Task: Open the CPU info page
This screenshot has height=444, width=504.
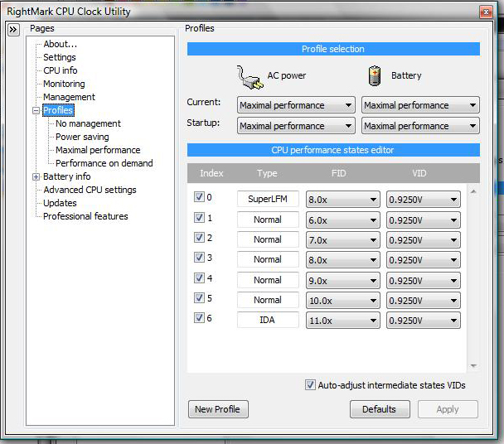Action: coord(61,70)
